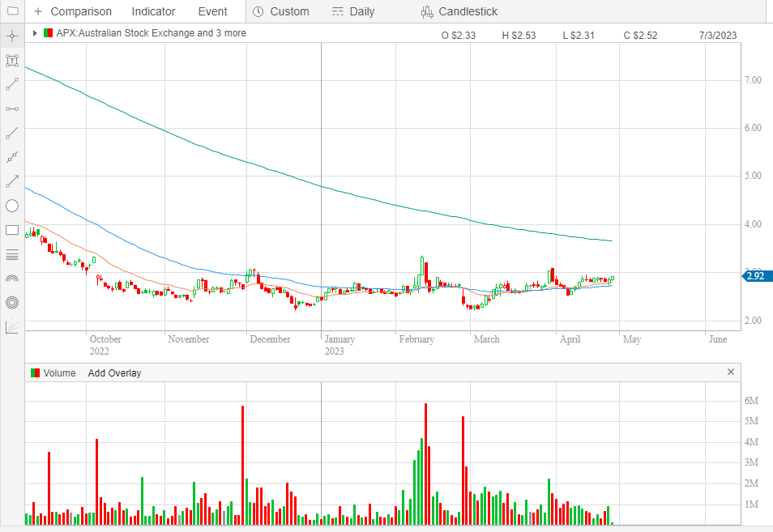This screenshot has height=532, width=773.
Task: Click the plus icon next to Comparison
Action: click(38, 11)
